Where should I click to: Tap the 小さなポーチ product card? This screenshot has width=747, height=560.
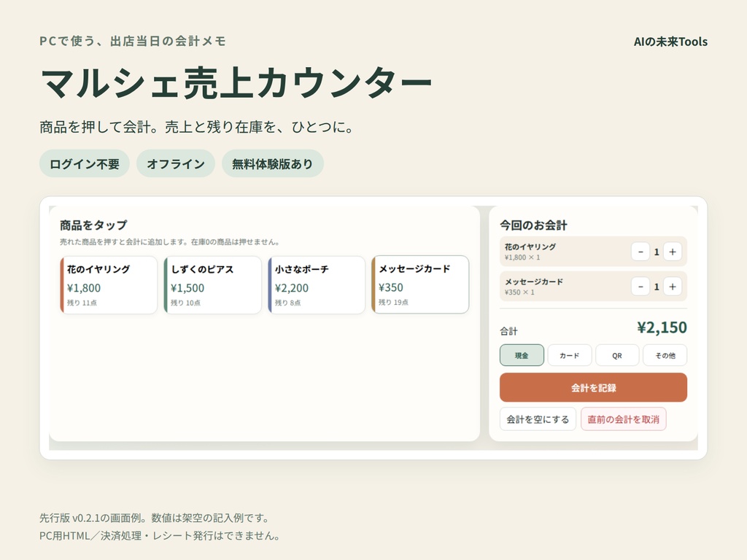tap(317, 285)
